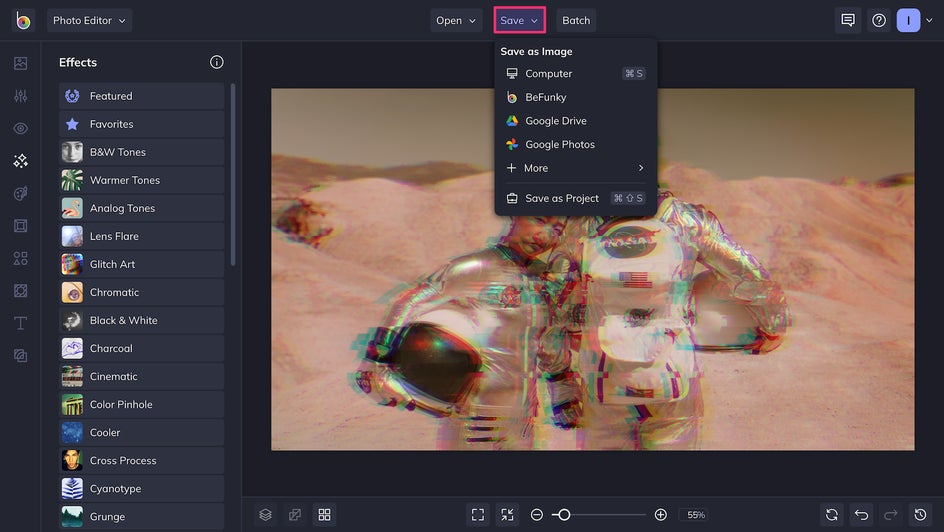Open the Black & White category
The height and width of the screenshot is (532, 944).
tap(141, 320)
